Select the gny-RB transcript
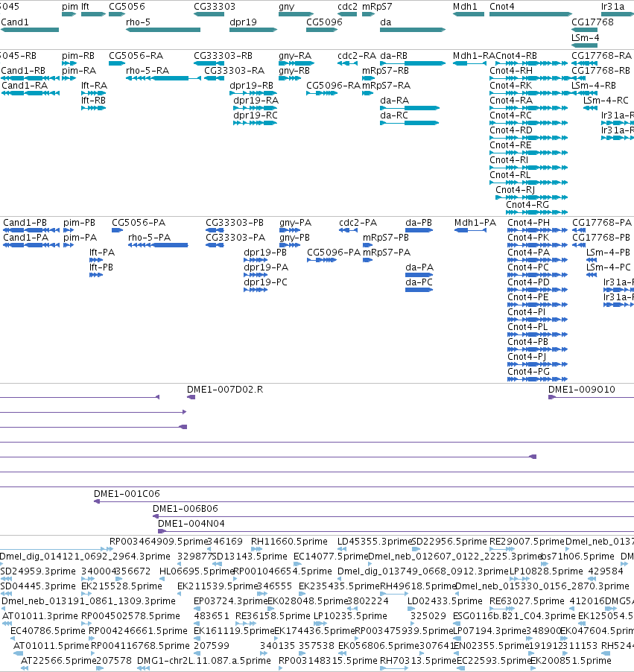Screen dimensions: 634x672 [290, 78]
